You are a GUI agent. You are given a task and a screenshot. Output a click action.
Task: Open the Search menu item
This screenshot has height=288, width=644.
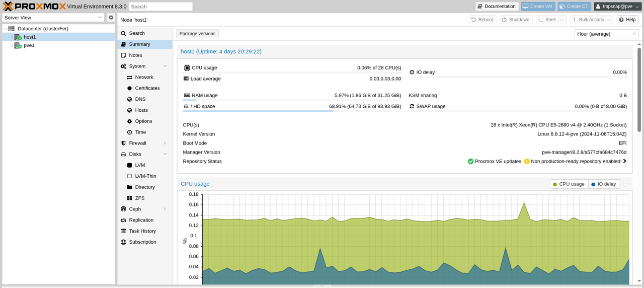(145, 33)
